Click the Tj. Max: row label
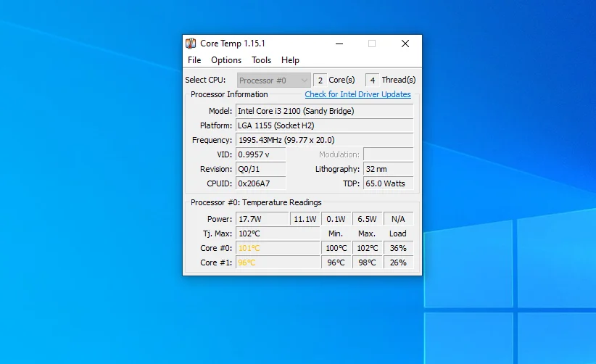The height and width of the screenshot is (364, 596). point(218,233)
